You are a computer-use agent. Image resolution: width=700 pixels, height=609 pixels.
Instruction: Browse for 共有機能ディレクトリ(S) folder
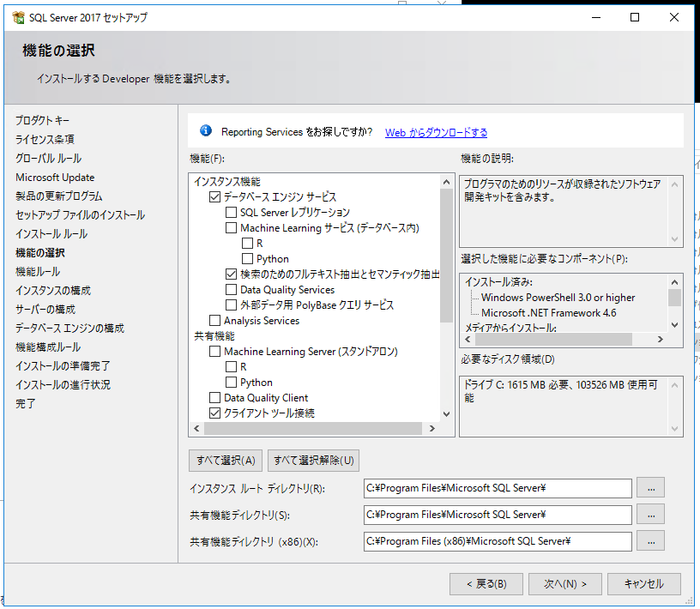(651, 515)
